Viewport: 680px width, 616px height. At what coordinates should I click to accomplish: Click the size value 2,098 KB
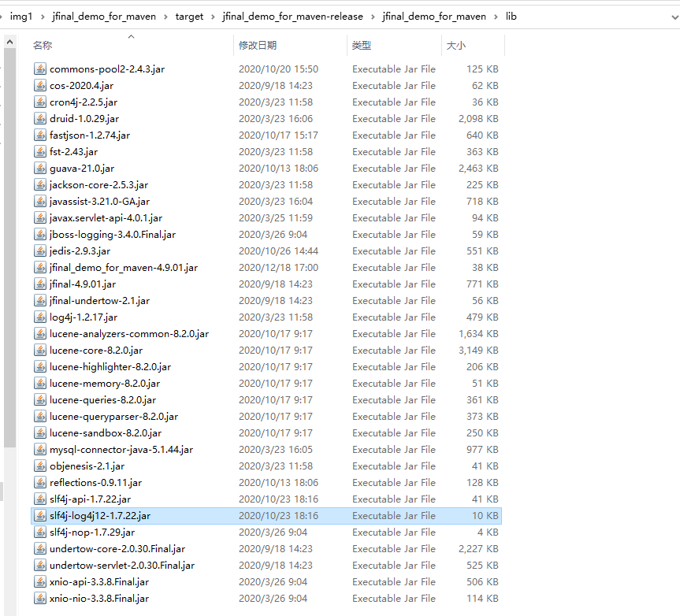point(478,118)
